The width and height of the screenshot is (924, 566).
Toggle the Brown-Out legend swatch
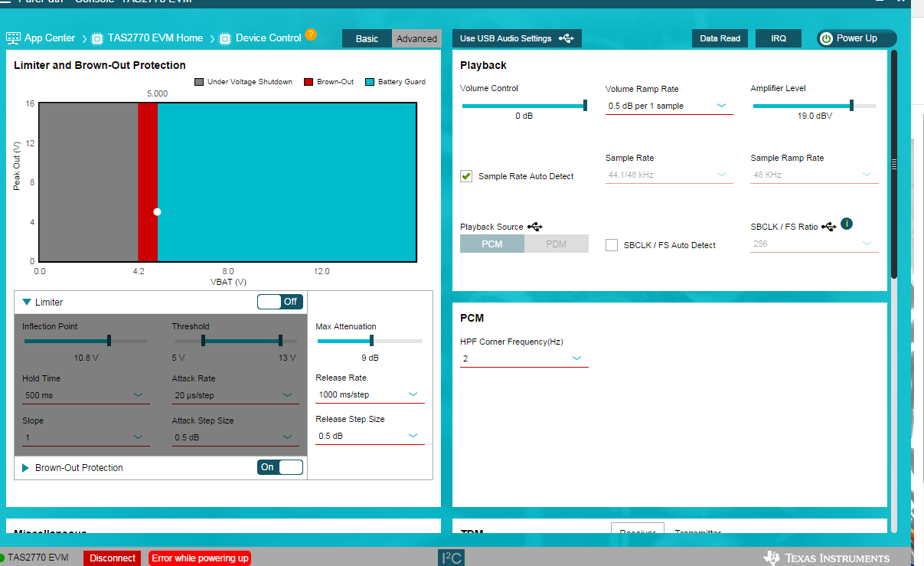[309, 82]
